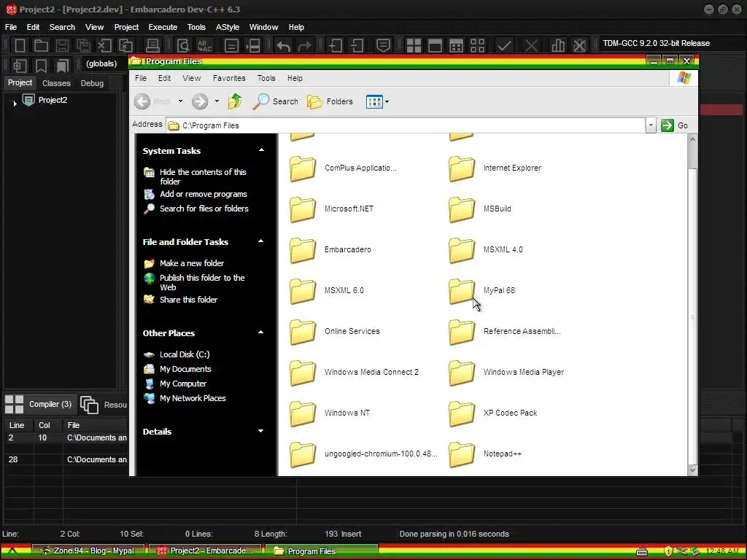
Task: Expand the Details section
Action: (261, 431)
